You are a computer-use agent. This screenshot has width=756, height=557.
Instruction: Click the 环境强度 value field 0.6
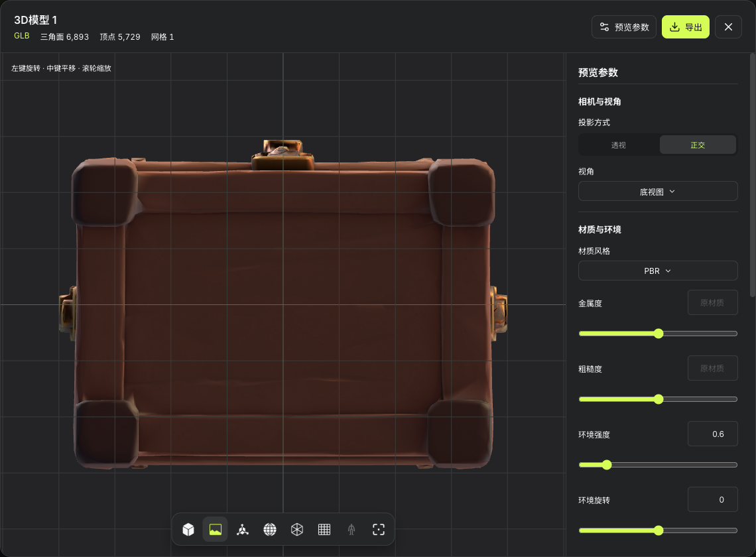[713, 434]
